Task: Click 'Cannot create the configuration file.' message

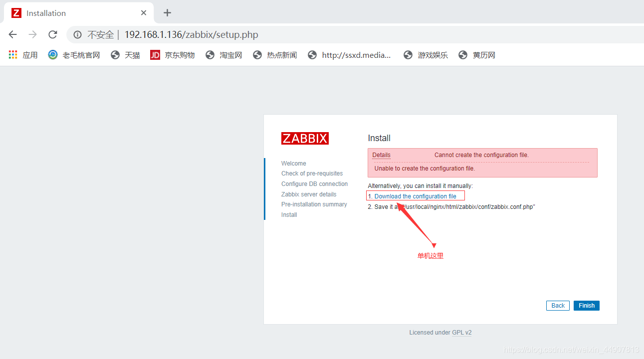Action: click(481, 155)
